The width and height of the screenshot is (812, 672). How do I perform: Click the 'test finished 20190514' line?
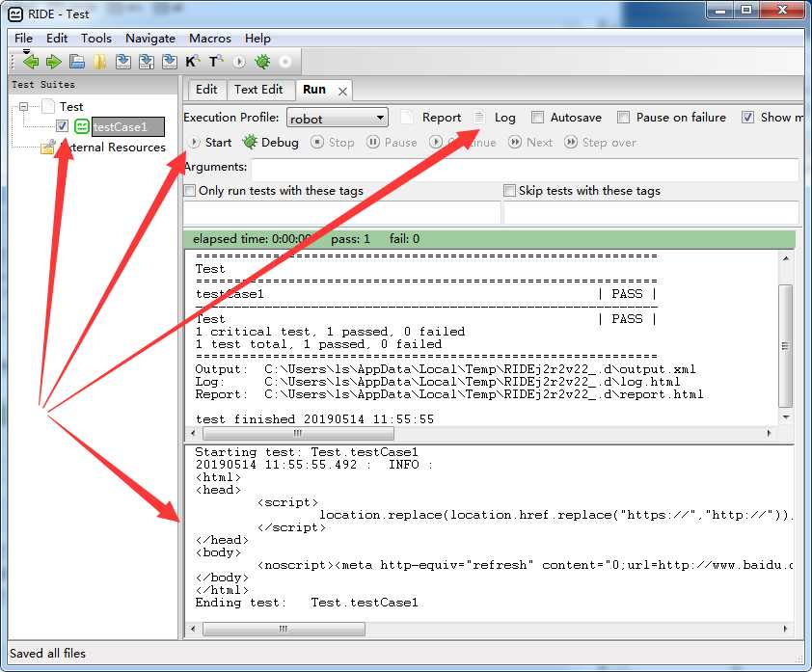tap(314, 418)
